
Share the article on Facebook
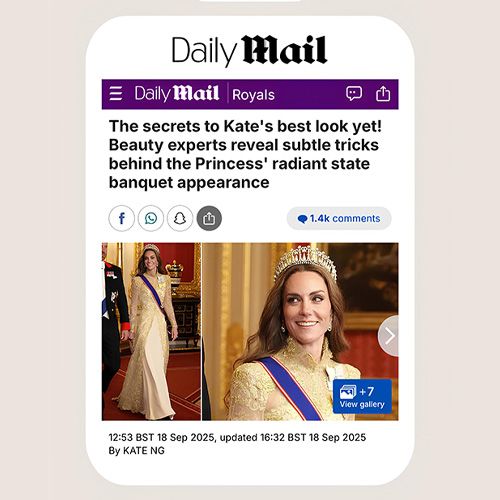(x=122, y=219)
